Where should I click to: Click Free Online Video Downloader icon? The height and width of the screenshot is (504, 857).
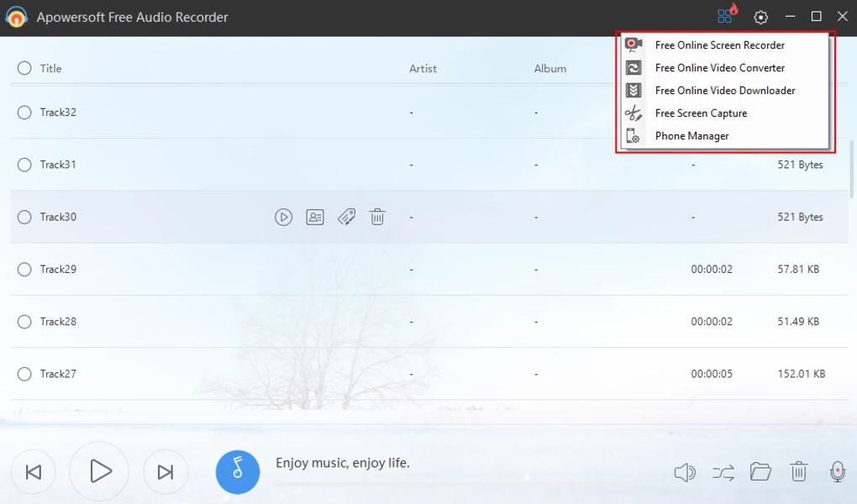pyautogui.click(x=634, y=90)
